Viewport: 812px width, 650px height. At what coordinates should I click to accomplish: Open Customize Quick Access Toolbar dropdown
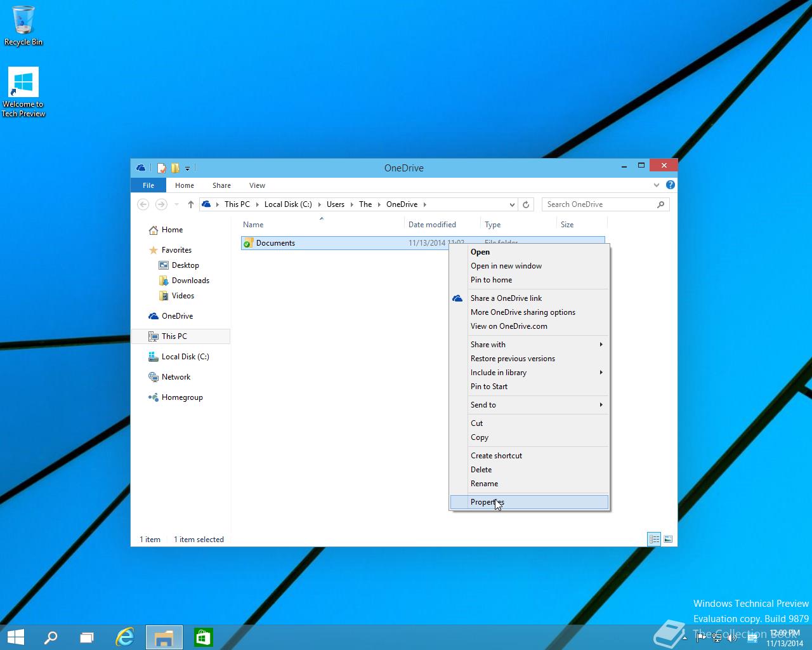point(187,169)
